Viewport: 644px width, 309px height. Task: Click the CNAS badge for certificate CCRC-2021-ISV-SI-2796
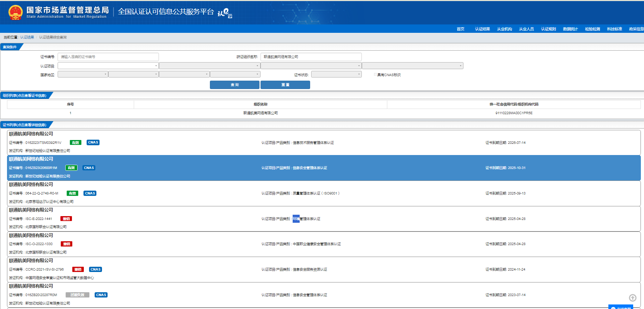(x=95, y=270)
